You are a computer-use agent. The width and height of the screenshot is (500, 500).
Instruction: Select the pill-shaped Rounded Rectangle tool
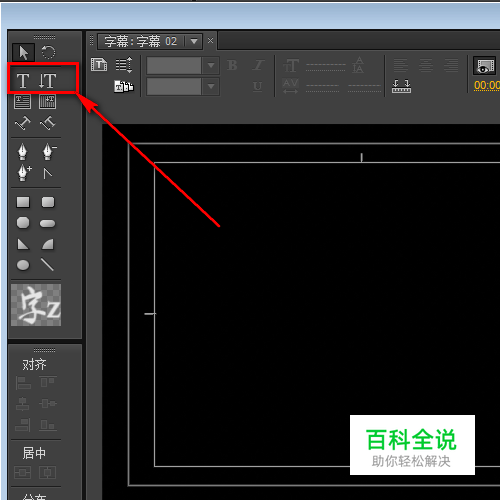click(48, 223)
